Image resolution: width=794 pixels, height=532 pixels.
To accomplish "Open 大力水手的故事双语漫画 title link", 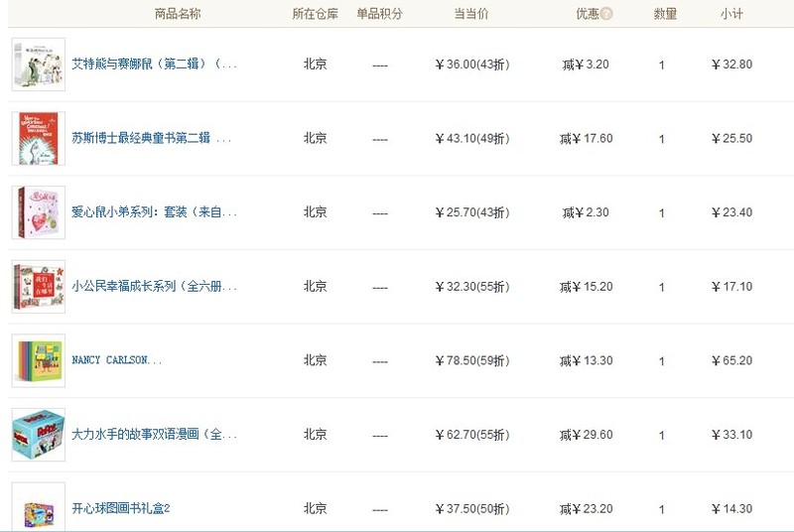I will [154, 435].
